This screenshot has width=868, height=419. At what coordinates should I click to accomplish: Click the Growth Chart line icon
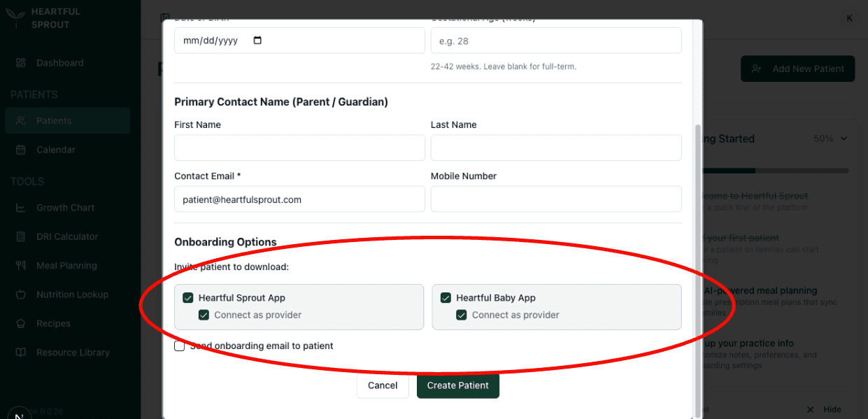pos(21,208)
